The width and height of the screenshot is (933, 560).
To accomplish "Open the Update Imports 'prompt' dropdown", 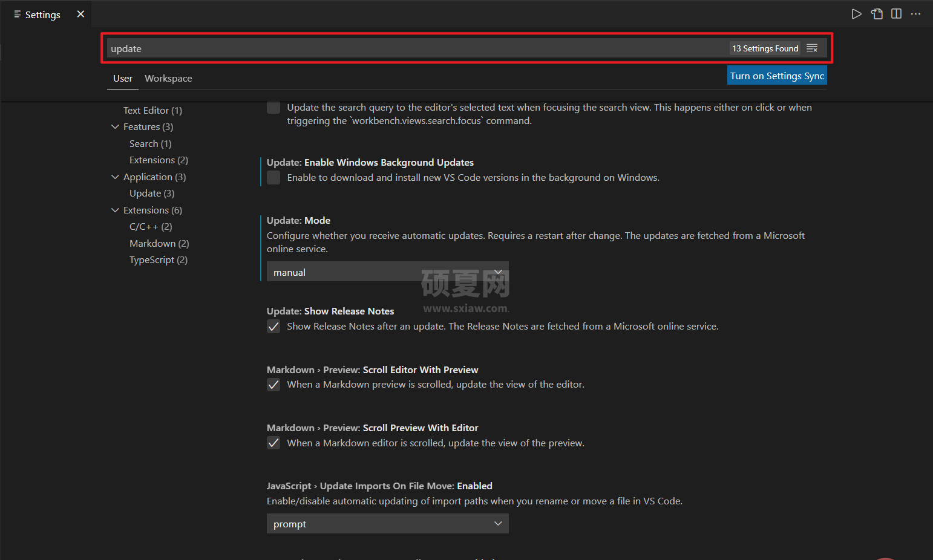I will (387, 524).
